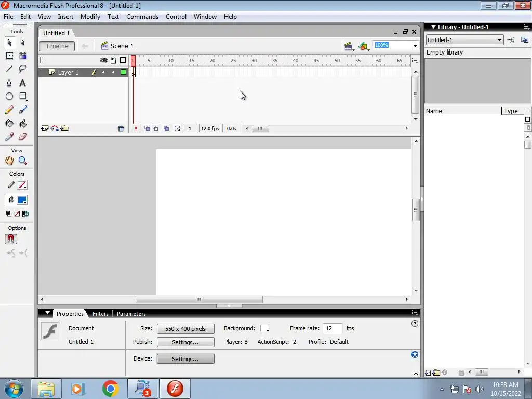Image resolution: width=532 pixels, height=399 pixels.
Task: Open the Modify menu
Action: [x=90, y=17]
